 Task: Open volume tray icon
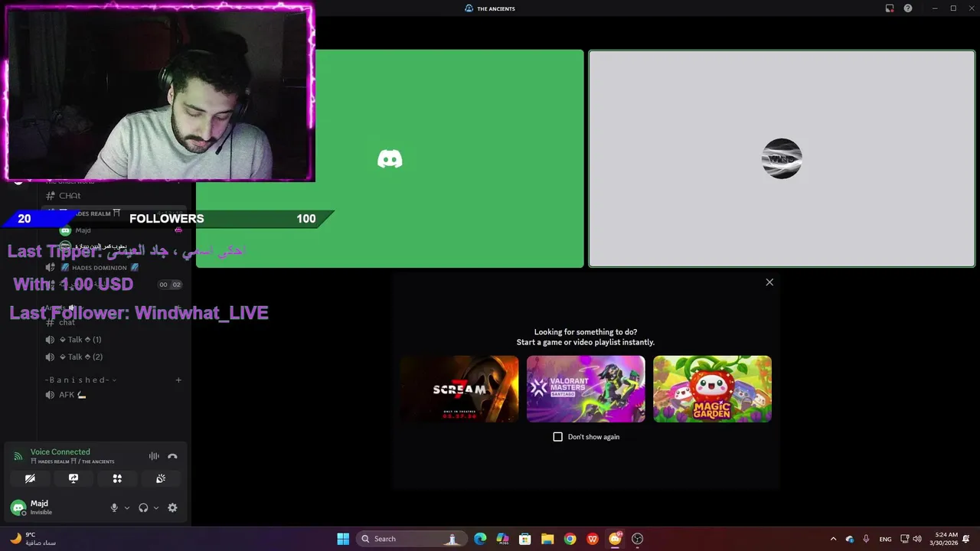917,539
